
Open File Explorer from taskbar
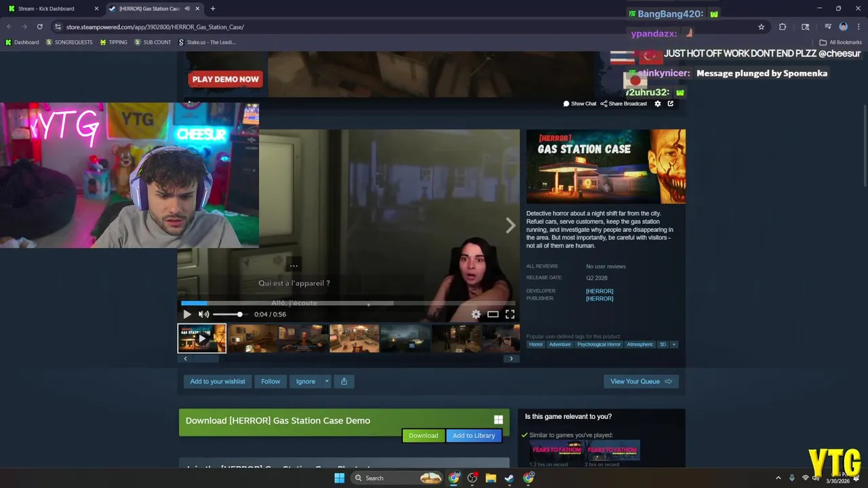coord(491,479)
